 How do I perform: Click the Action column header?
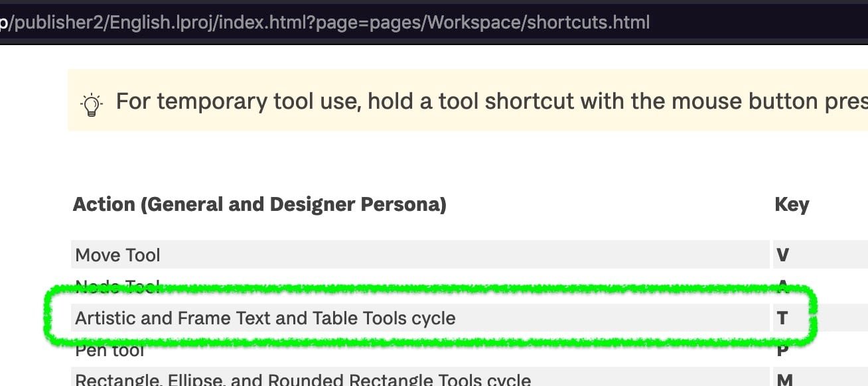tap(259, 204)
